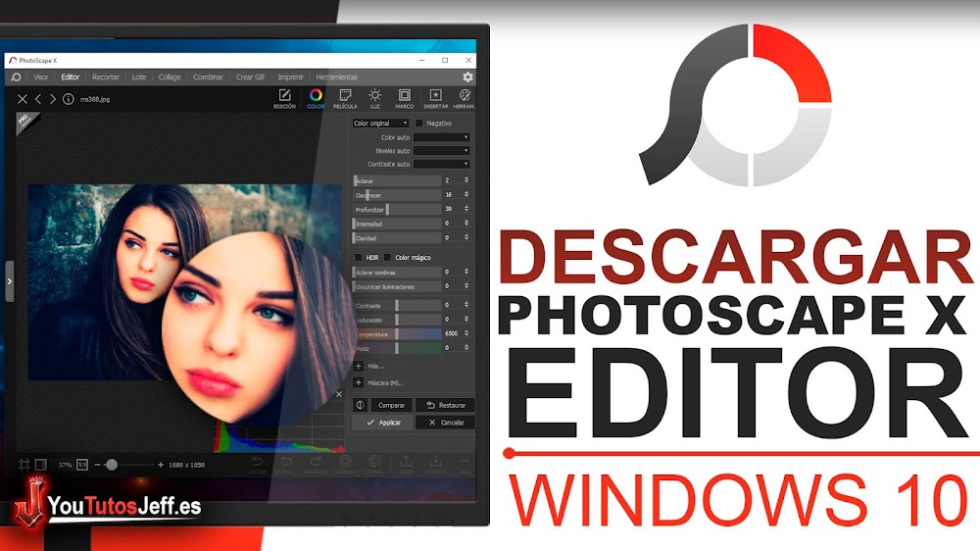
Task: Open the Combinar tab
Action: tap(208, 76)
